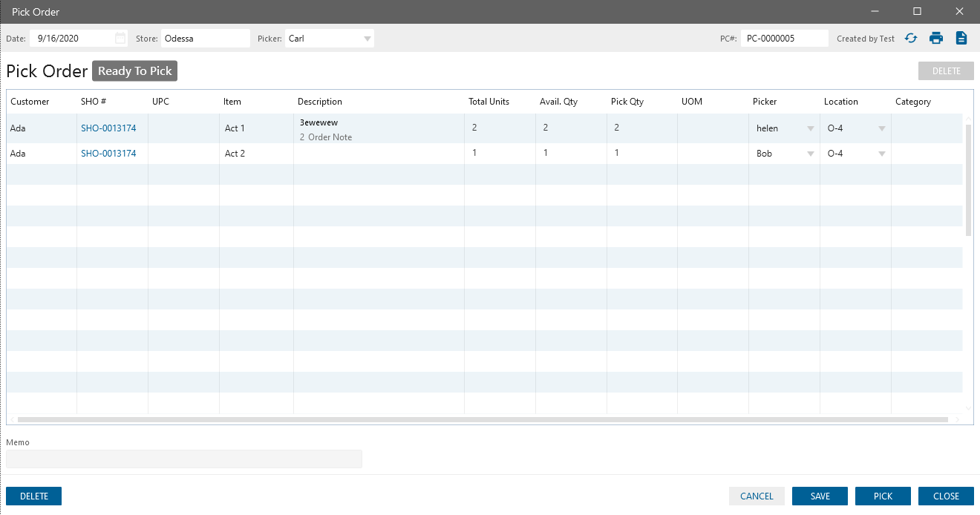Click the Memo text field
Image resolution: width=980 pixels, height=515 pixels.
click(184, 459)
